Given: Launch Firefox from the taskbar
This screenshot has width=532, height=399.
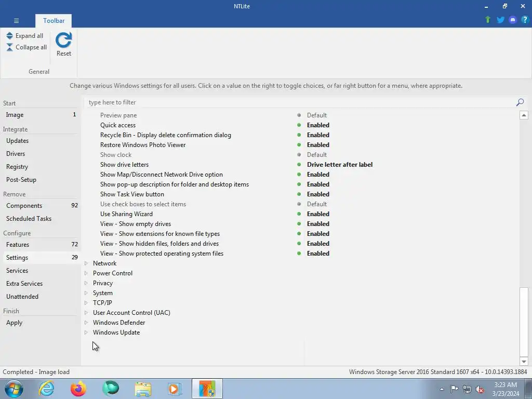Looking at the screenshot, I should click(78, 389).
